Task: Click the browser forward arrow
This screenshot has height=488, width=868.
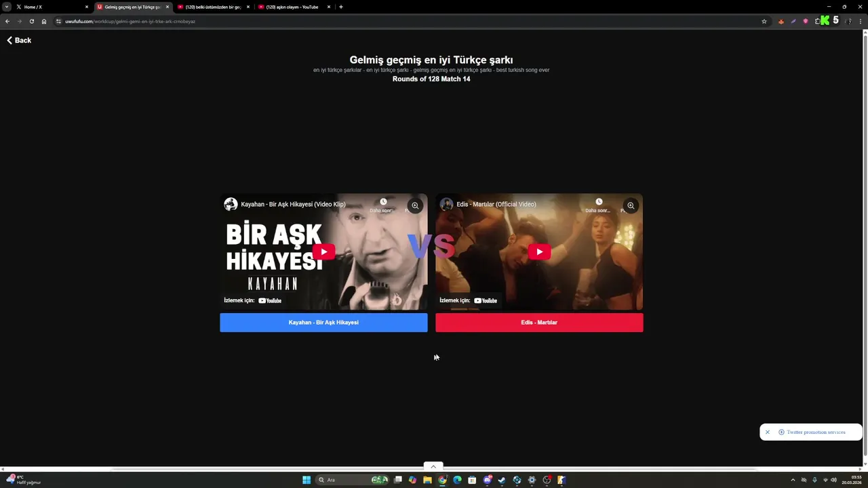Action: point(19,21)
